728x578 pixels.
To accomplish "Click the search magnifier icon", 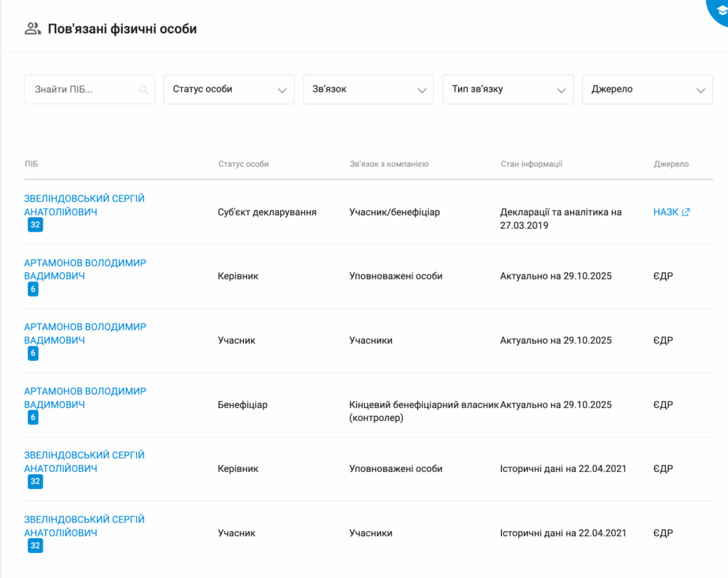I will coord(144,90).
